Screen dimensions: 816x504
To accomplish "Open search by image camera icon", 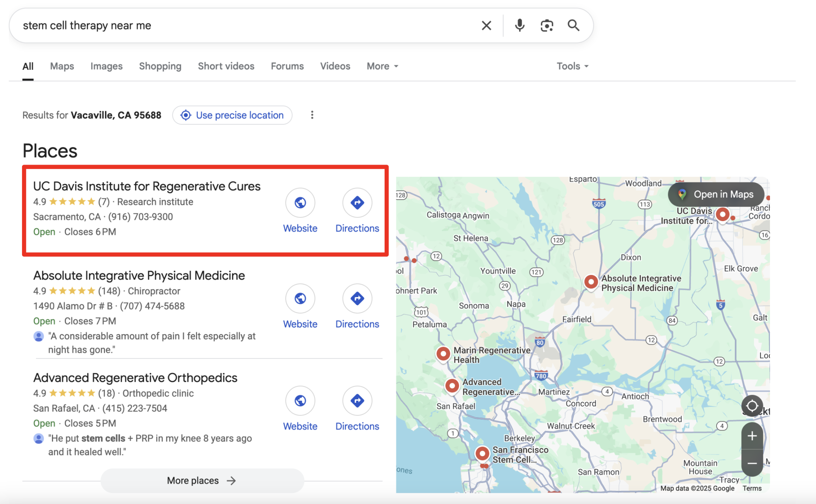I will point(547,26).
